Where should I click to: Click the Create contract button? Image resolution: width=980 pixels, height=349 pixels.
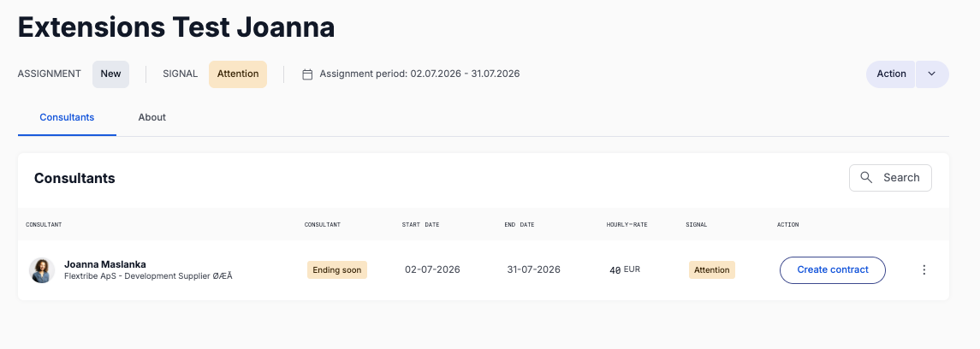(x=833, y=270)
